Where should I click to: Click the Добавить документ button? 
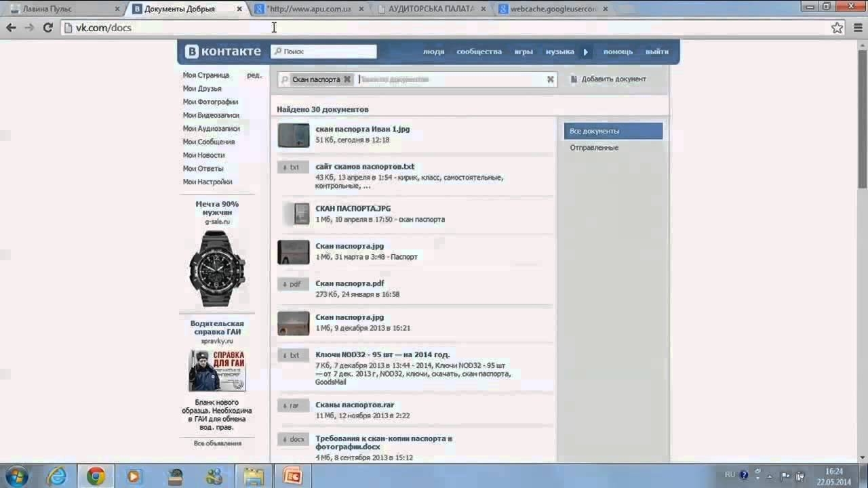tap(608, 79)
